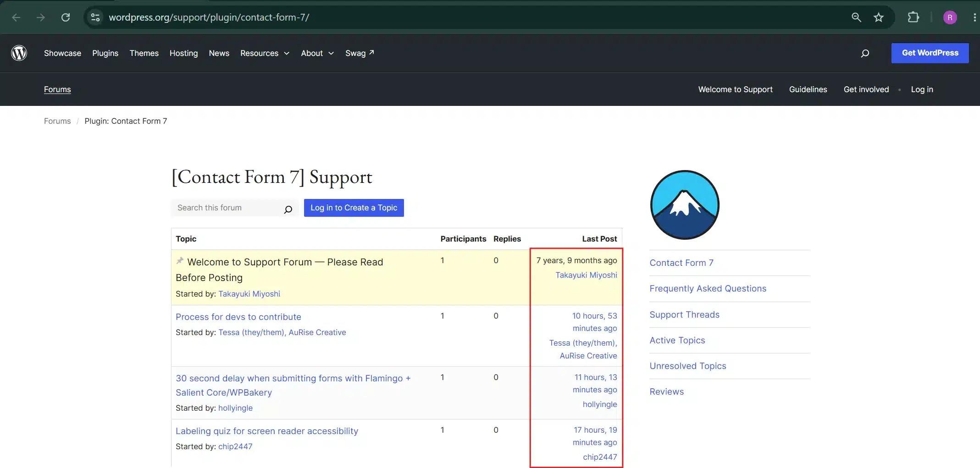Open Active Topics sidebar link
The image size is (980, 468).
677,340
